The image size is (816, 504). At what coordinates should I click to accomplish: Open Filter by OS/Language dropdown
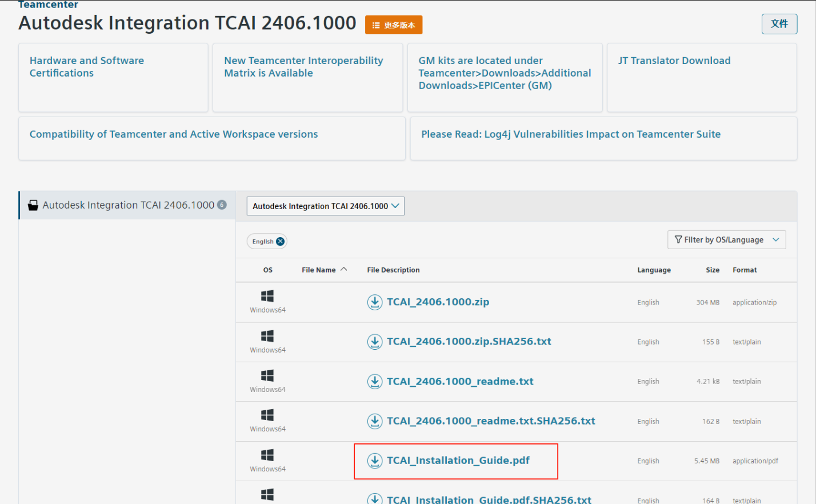(726, 240)
